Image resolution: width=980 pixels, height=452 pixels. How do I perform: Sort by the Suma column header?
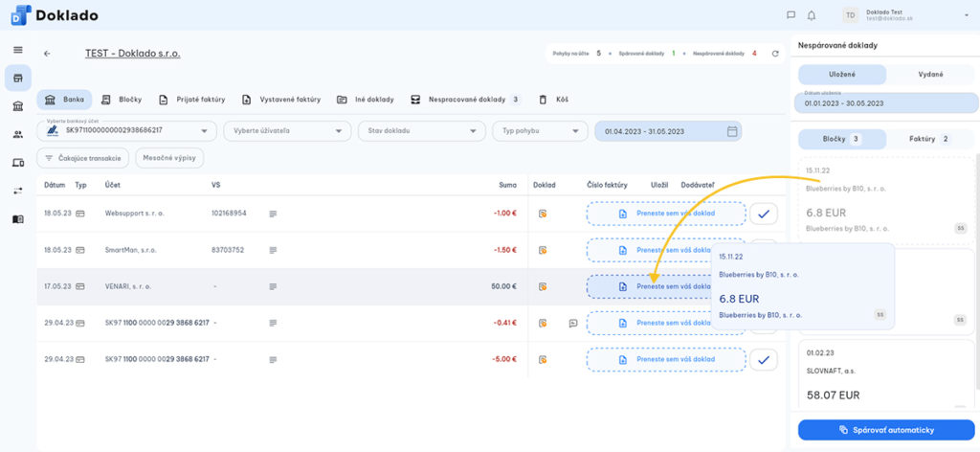(507, 185)
